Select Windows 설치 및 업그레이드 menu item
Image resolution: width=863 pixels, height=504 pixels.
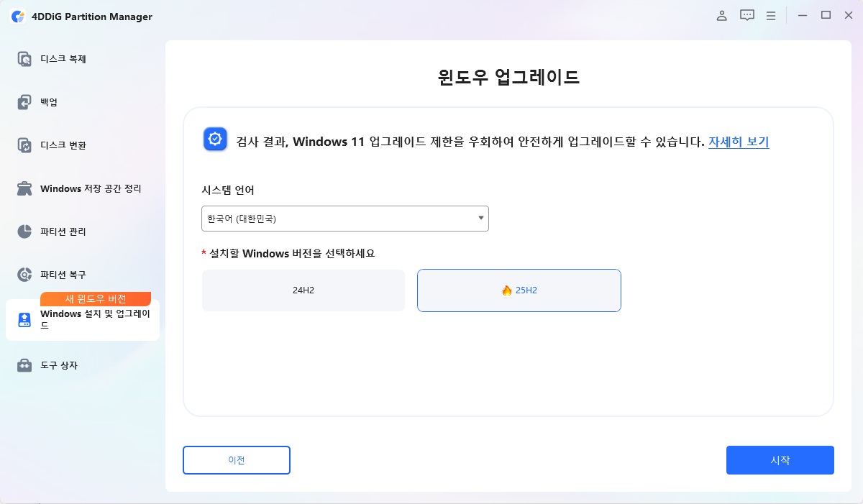pyautogui.click(x=83, y=320)
